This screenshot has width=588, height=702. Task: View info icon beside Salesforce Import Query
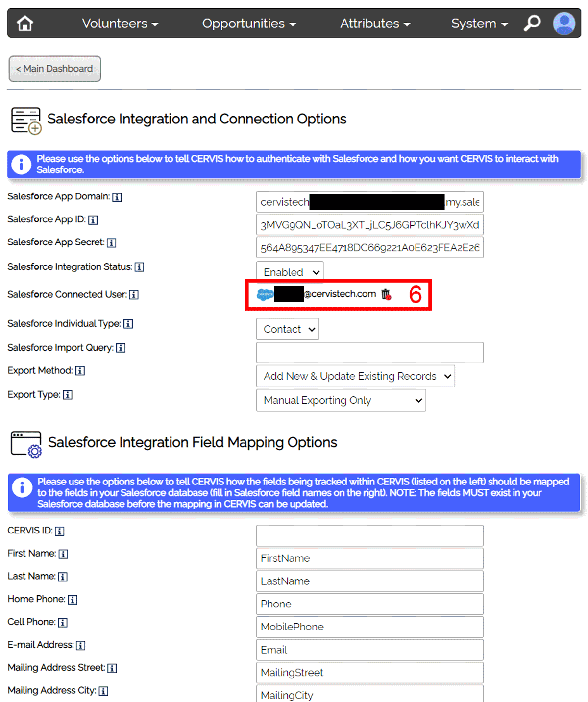(x=121, y=348)
